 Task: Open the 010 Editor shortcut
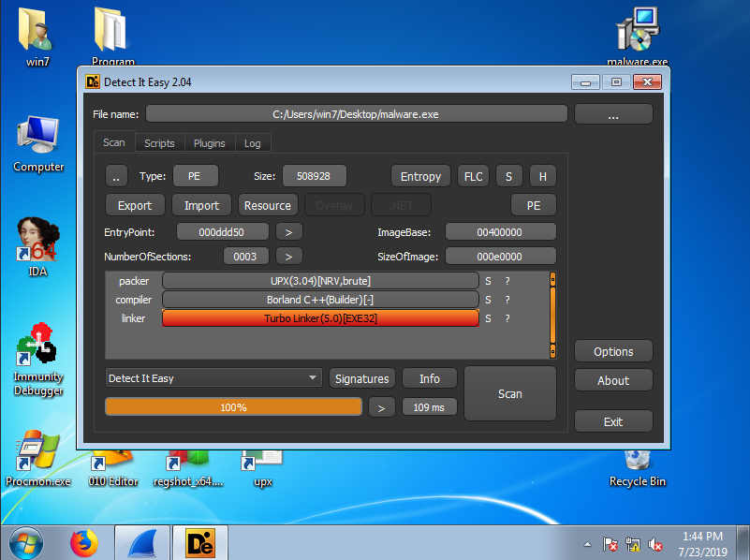(113, 468)
